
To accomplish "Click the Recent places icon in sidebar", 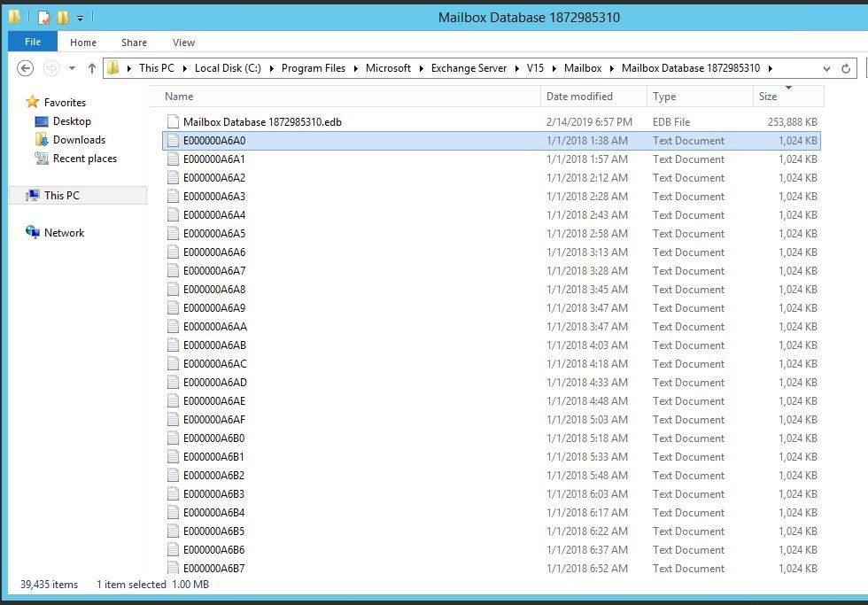I will click(42, 159).
